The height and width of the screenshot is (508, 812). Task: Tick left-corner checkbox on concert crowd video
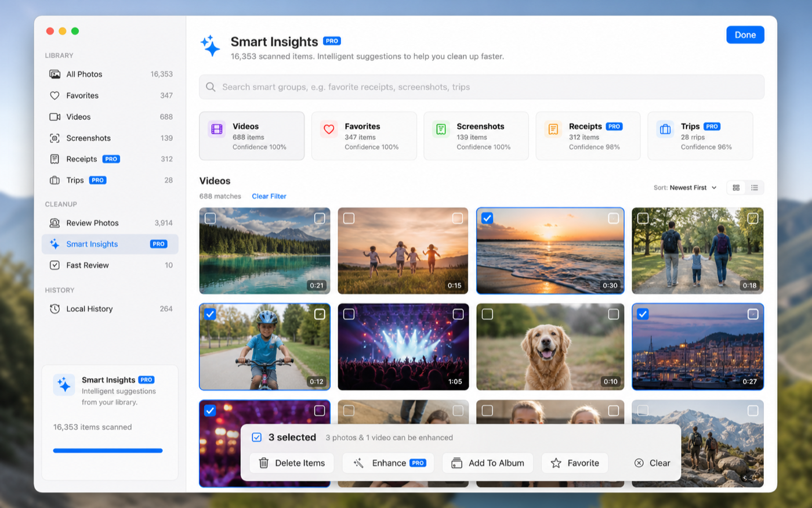[x=349, y=314]
